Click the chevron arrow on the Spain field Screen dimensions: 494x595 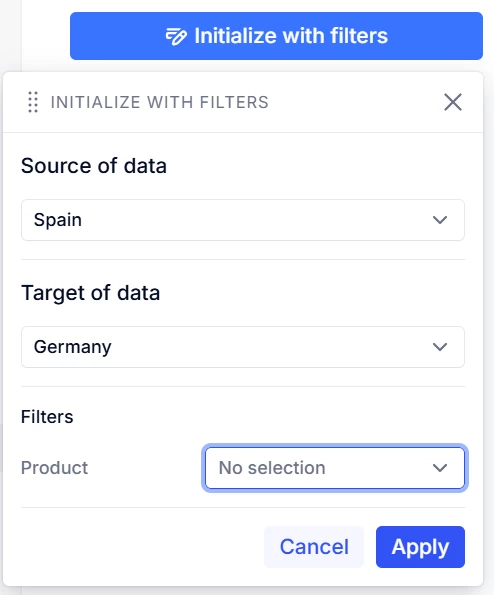(440, 220)
